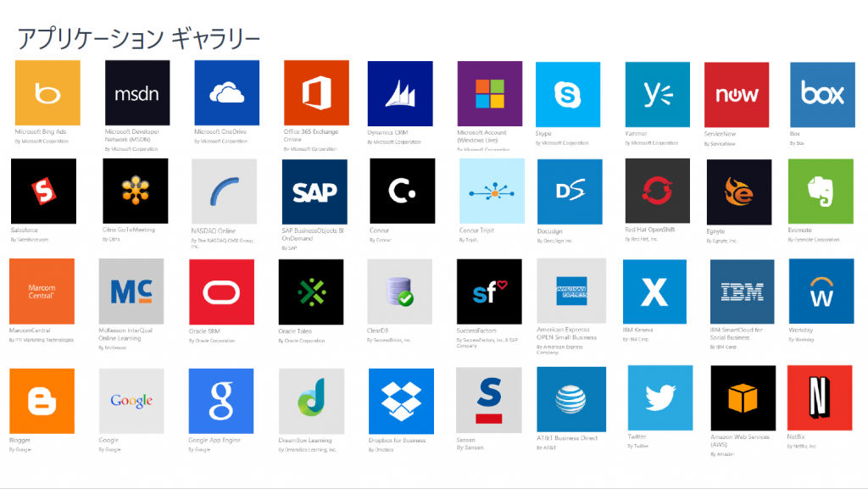Click the Docusign 'DS' icon

[x=570, y=192]
